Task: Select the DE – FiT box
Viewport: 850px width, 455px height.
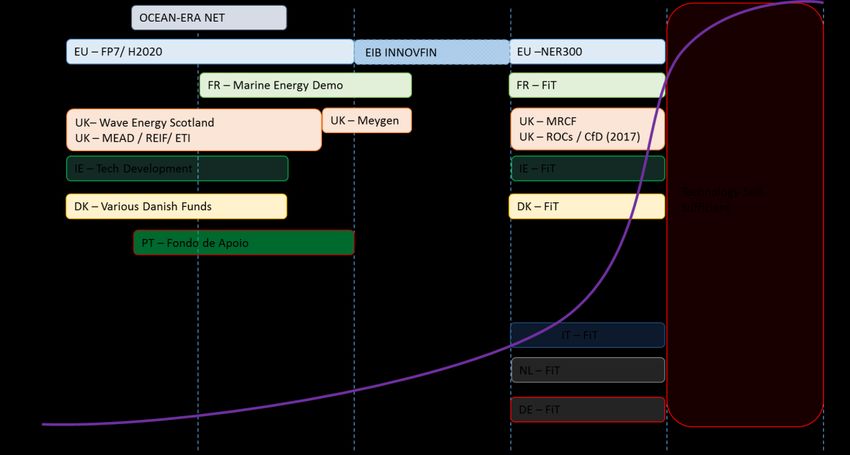Action: click(x=588, y=409)
